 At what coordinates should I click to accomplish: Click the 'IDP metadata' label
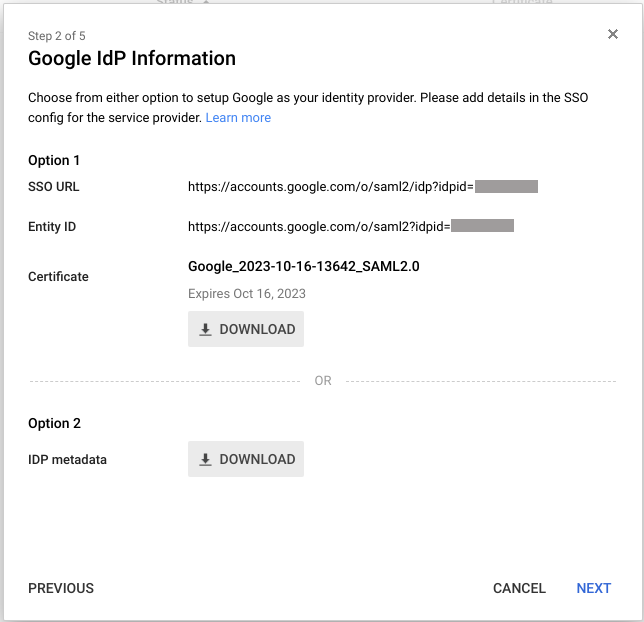(x=67, y=459)
